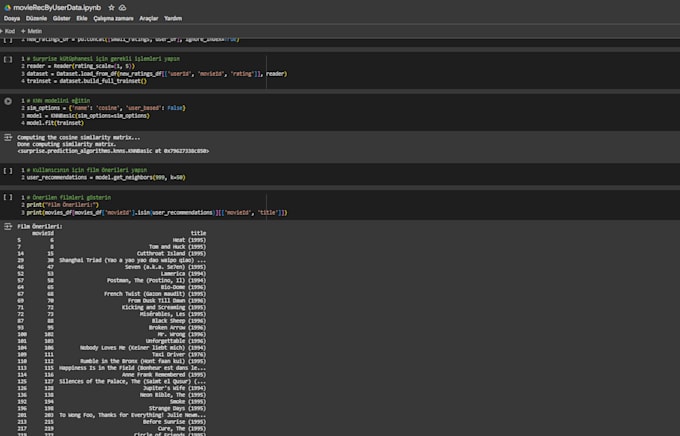Click the 'Cutthroat Island (1995)' output row
The width and height of the screenshot is (680, 436).
(x=112, y=253)
